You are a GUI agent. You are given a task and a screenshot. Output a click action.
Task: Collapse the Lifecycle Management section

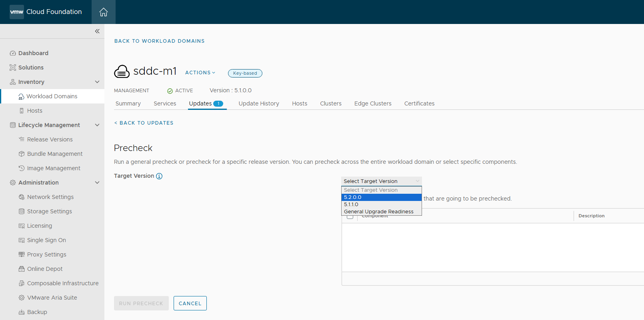tap(97, 125)
